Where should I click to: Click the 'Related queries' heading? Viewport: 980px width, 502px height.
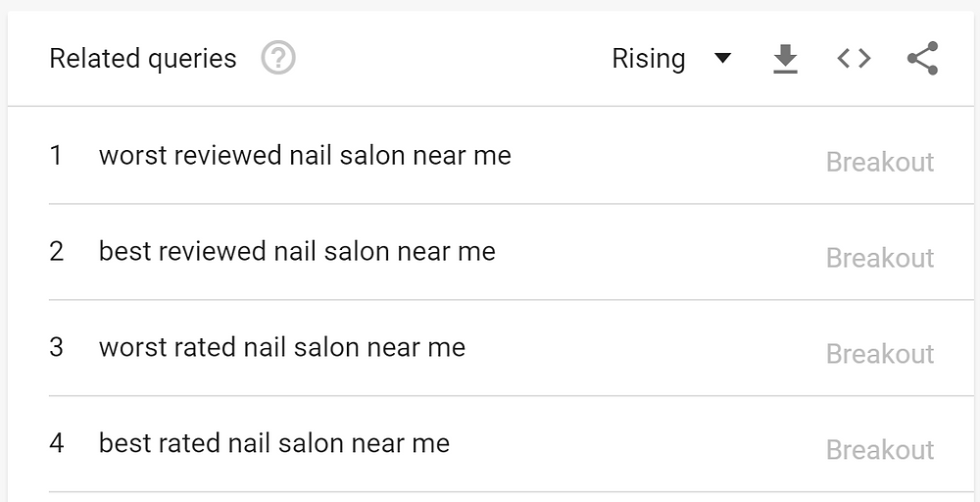point(143,59)
